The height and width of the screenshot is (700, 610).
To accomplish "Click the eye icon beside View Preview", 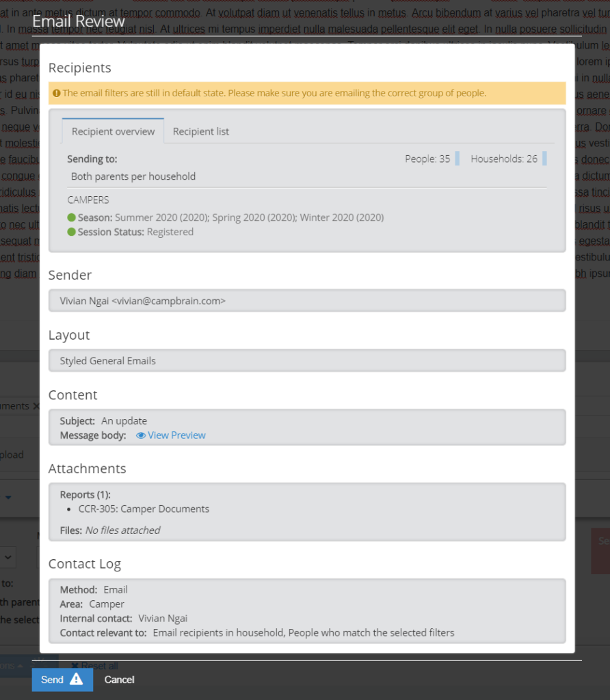I will [x=141, y=435].
